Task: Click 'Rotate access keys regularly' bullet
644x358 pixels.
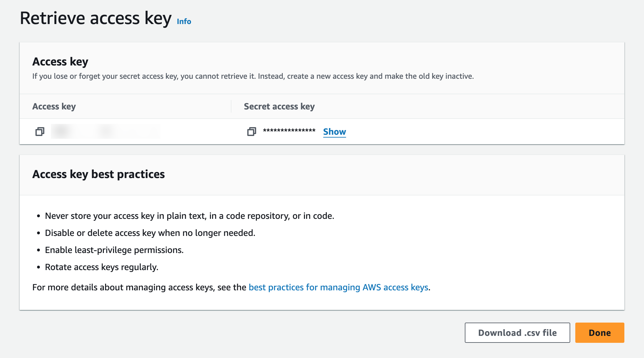Action: click(x=102, y=267)
